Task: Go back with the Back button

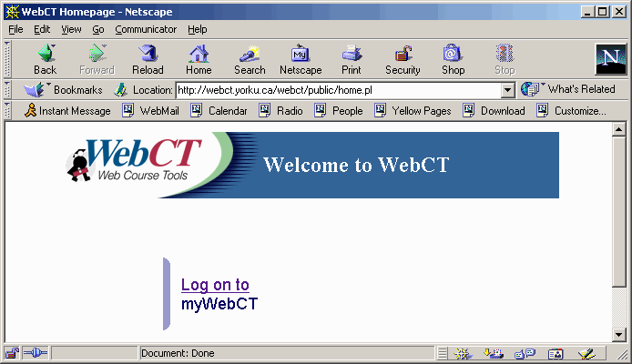Action: (x=46, y=59)
